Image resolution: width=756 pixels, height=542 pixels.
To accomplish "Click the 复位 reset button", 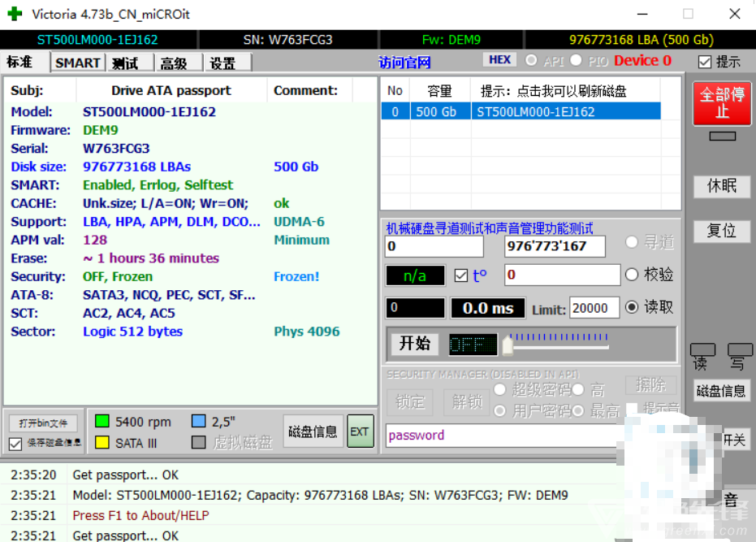I will click(x=722, y=231).
